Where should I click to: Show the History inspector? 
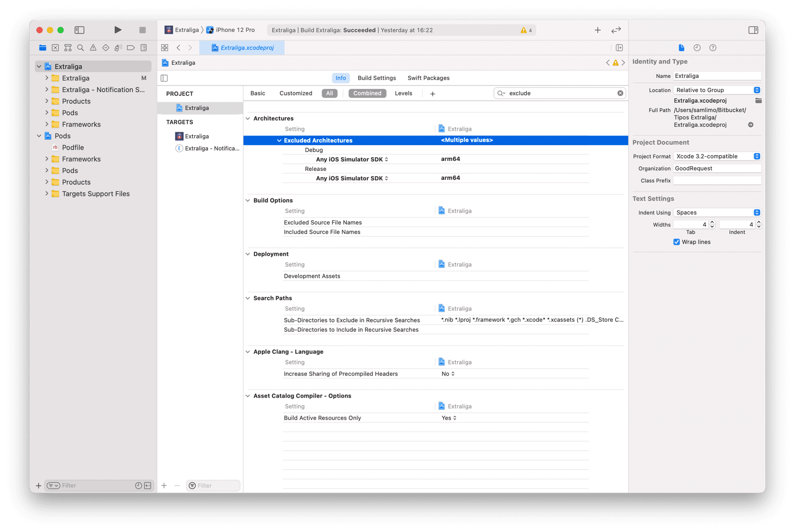tap(697, 48)
